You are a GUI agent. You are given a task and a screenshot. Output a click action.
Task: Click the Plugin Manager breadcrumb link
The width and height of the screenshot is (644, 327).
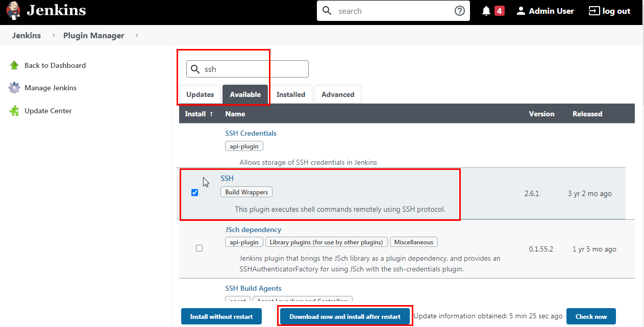(x=94, y=36)
